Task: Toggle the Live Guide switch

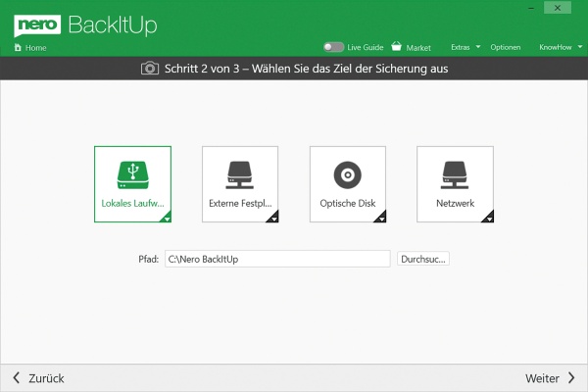Action: click(334, 47)
